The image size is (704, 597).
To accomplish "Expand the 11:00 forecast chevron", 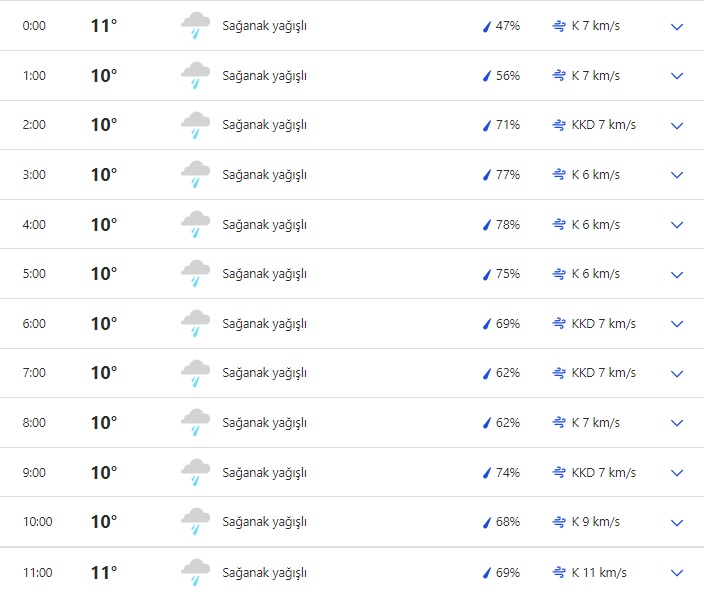I will click(x=677, y=573).
